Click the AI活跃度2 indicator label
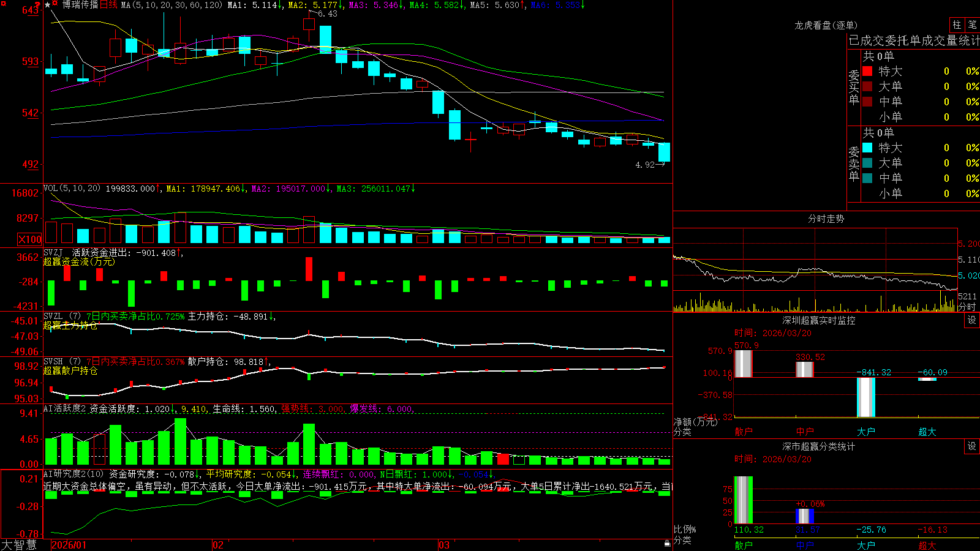 [x=64, y=409]
